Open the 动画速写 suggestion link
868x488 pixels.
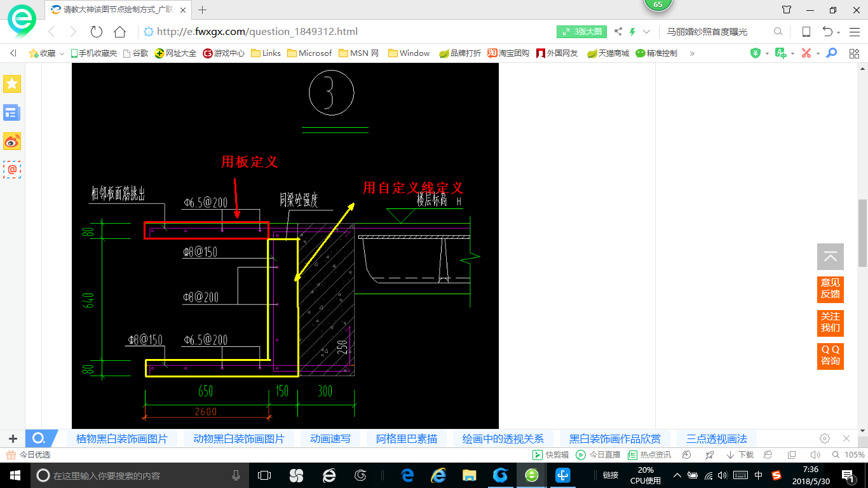pos(330,438)
